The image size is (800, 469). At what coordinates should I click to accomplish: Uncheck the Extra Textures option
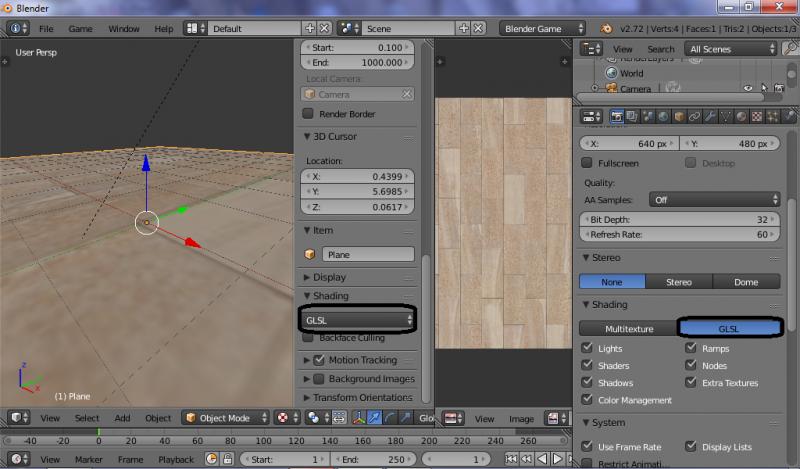click(x=691, y=382)
